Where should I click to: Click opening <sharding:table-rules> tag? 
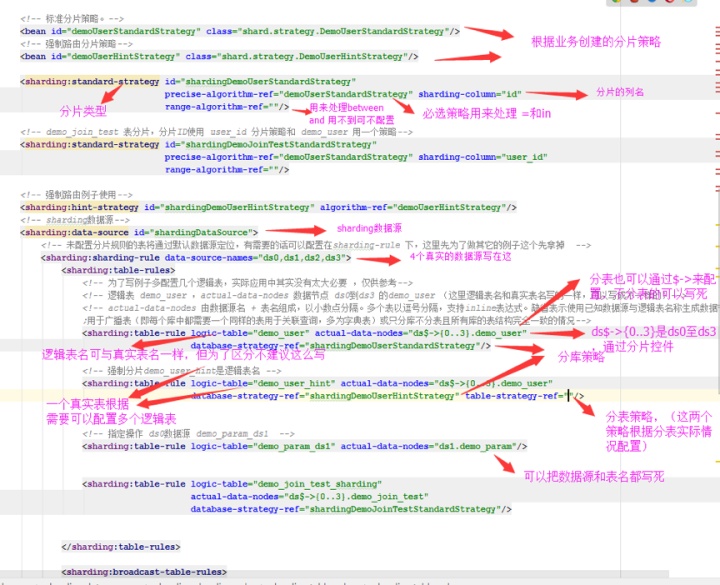(118, 270)
